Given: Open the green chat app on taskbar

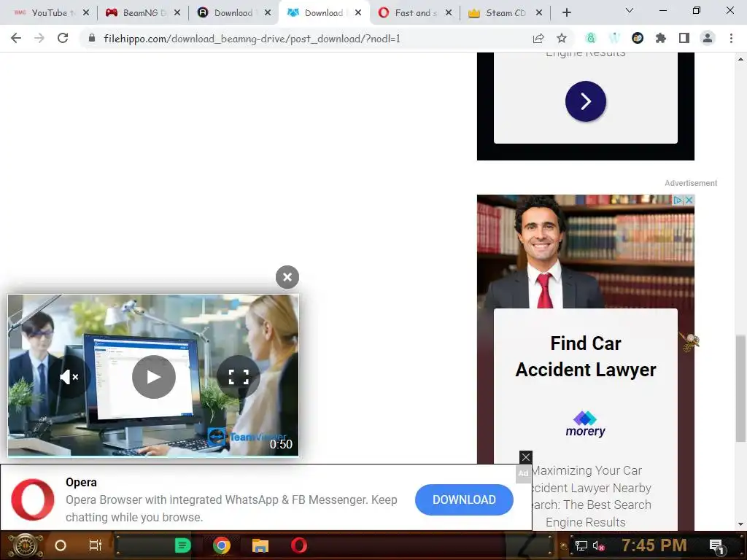Looking at the screenshot, I should [x=182, y=545].
